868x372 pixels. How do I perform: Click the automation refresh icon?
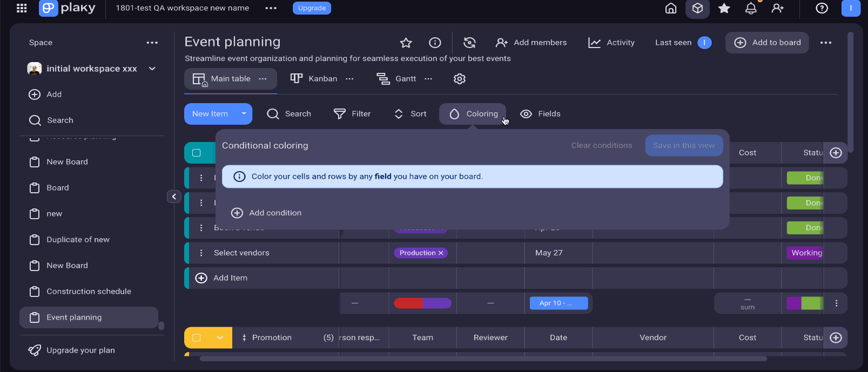coord(470,43)
